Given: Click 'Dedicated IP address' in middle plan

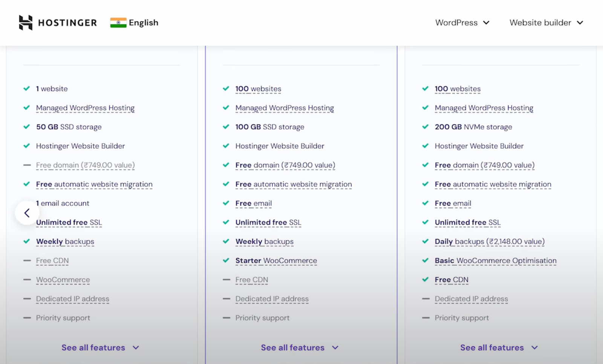Looking at the screenshot, I should point(272,299).
